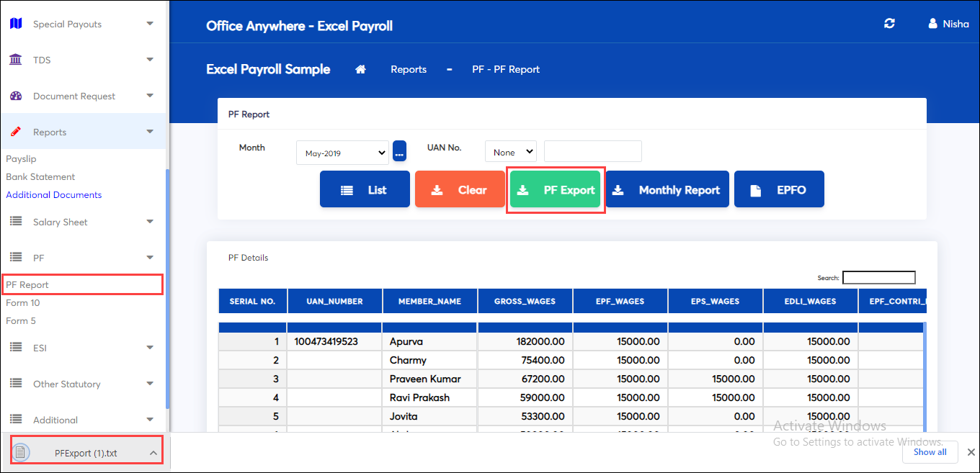Open the UAN No. dropdown showing None
Screen dimensions: 980x473
[511, 152]
